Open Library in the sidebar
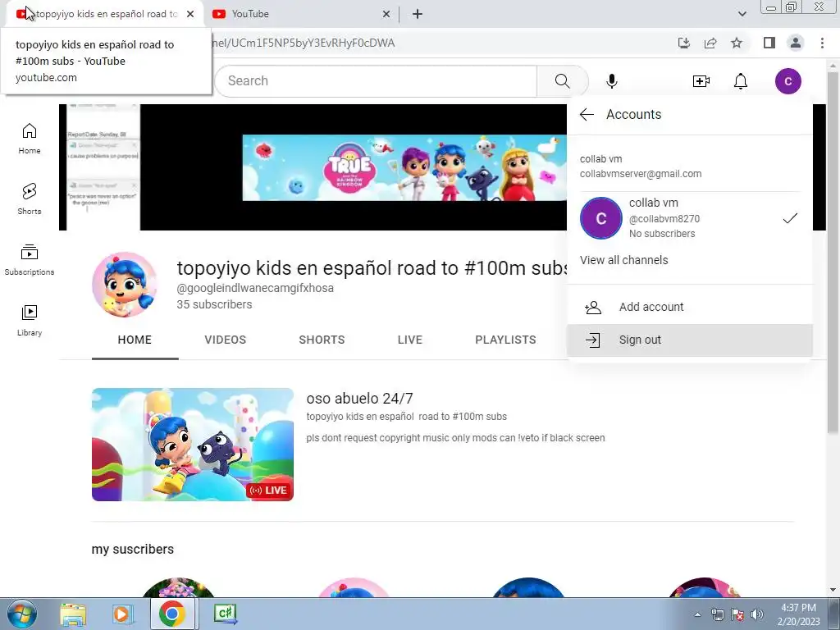The height and width of the screenshot is (630, 840). click(29, 321)
